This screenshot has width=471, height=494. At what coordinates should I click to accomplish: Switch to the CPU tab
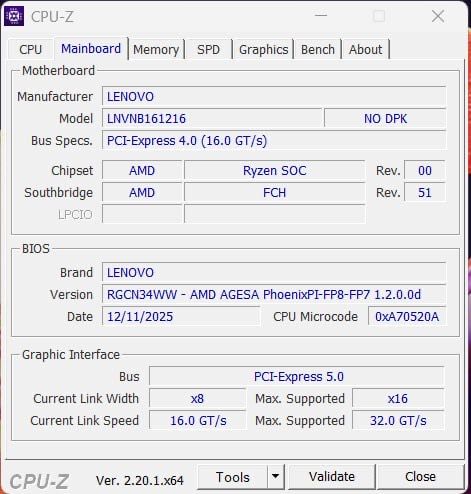click(30, 50)
